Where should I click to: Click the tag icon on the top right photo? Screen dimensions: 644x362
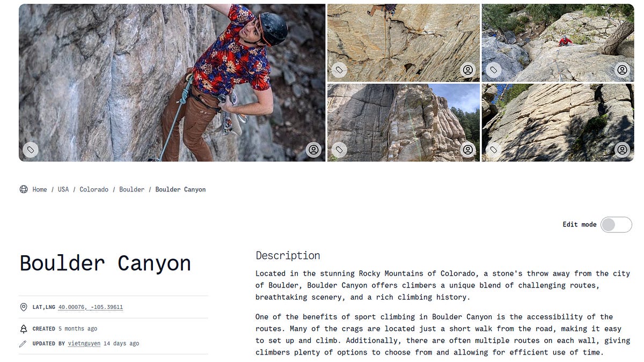pyautogui.click(x=493, y=70)
